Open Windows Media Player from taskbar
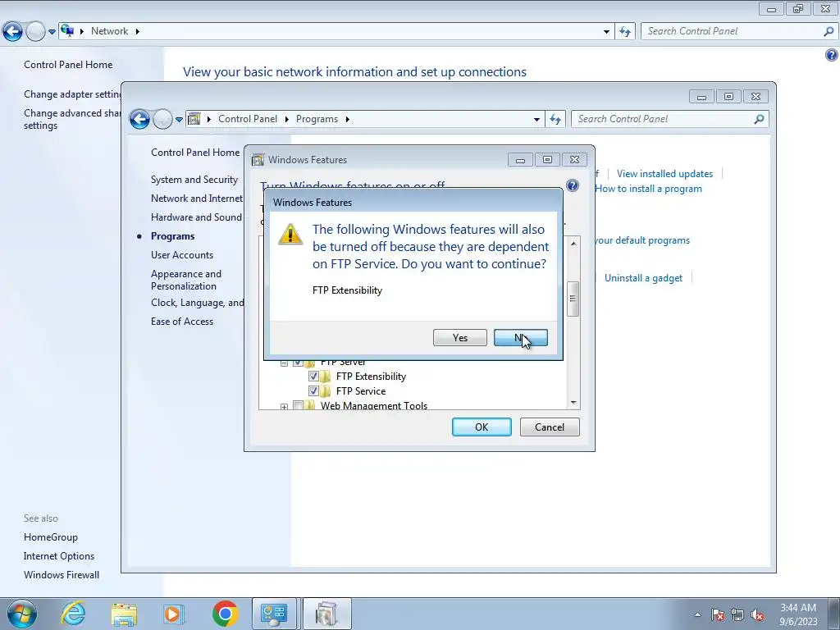840x630 pixels. tap(173, 614)
